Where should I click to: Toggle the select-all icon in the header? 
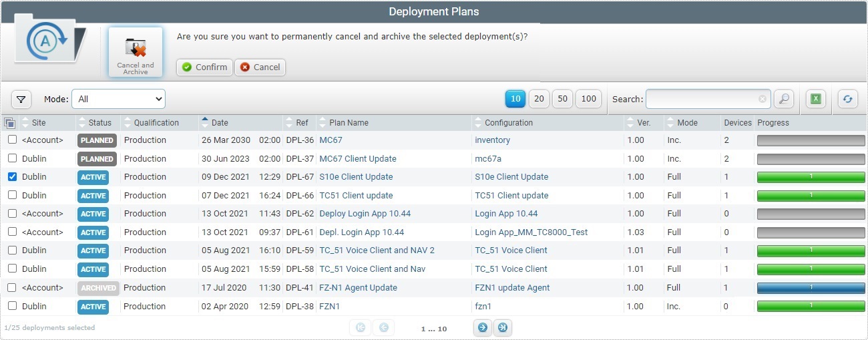point(9,123)
